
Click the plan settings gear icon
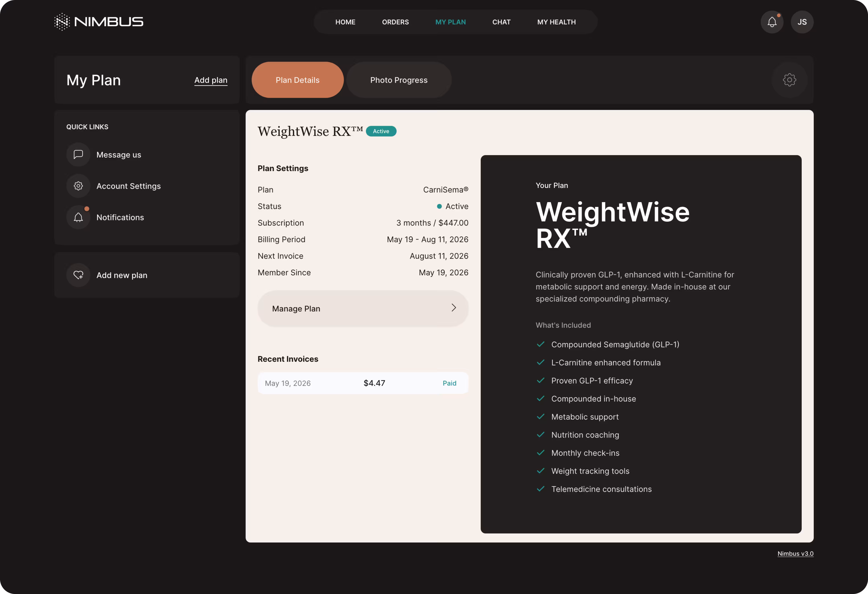click(x=789, y=80)
